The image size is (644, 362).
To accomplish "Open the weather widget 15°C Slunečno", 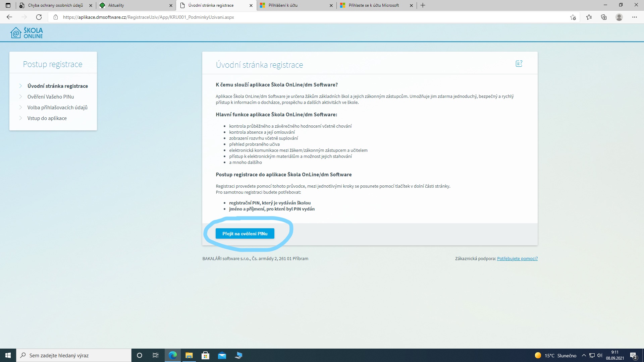I will 555,355.
